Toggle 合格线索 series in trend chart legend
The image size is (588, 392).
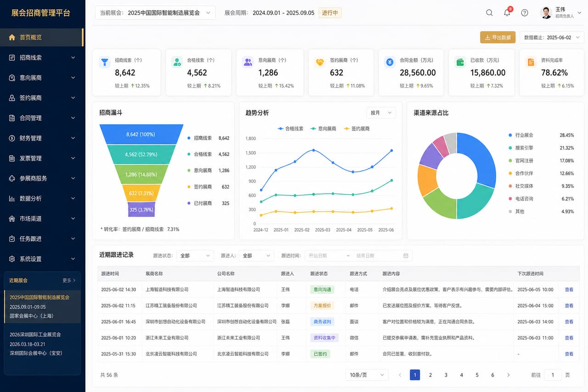pyautogui.click(x=291, y=129)
